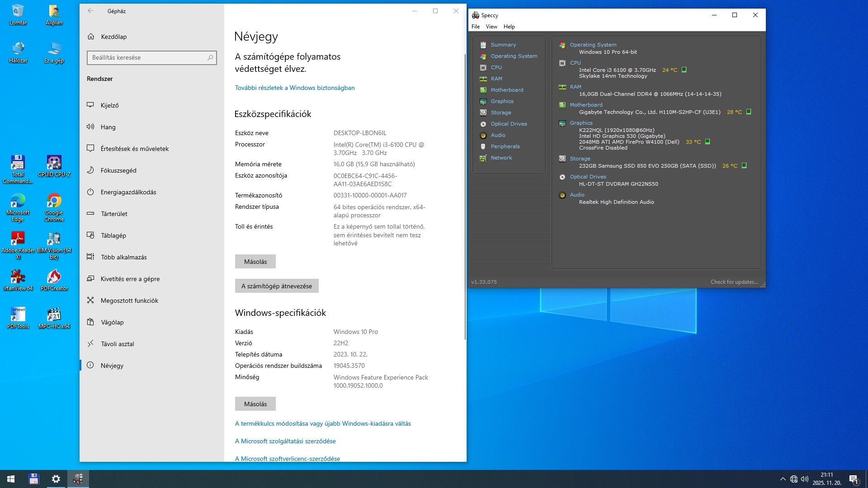Select Energiagazdálkodás in settings sidebar

[128, 192]
